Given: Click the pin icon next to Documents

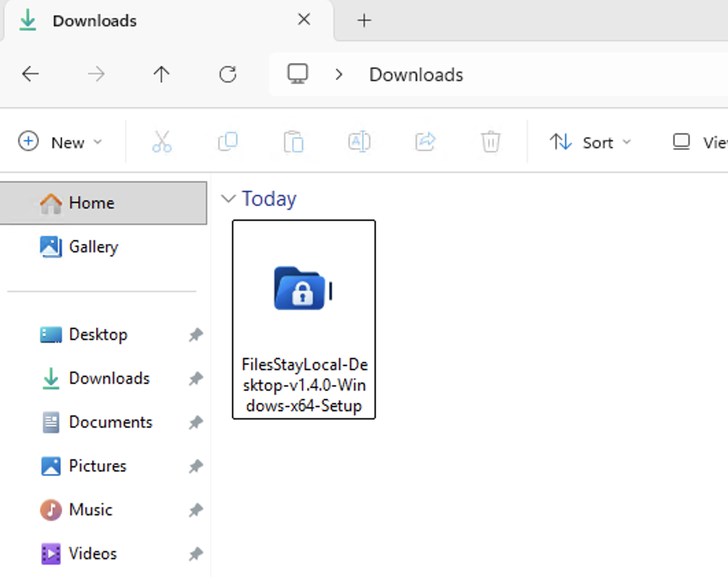Looking at the screenshot, I should coord(196,422).
